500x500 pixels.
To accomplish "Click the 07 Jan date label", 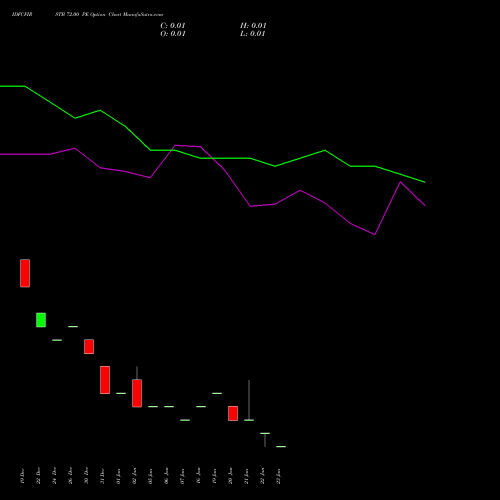I will click(182, 476).
